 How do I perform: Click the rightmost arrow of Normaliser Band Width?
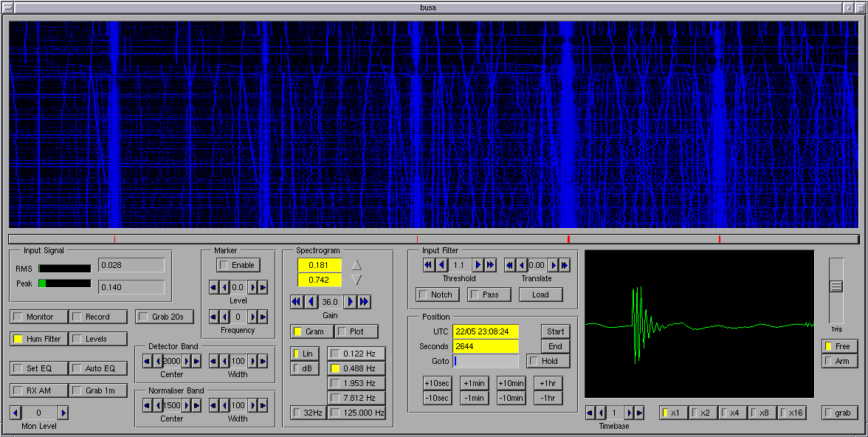(264, 405)
